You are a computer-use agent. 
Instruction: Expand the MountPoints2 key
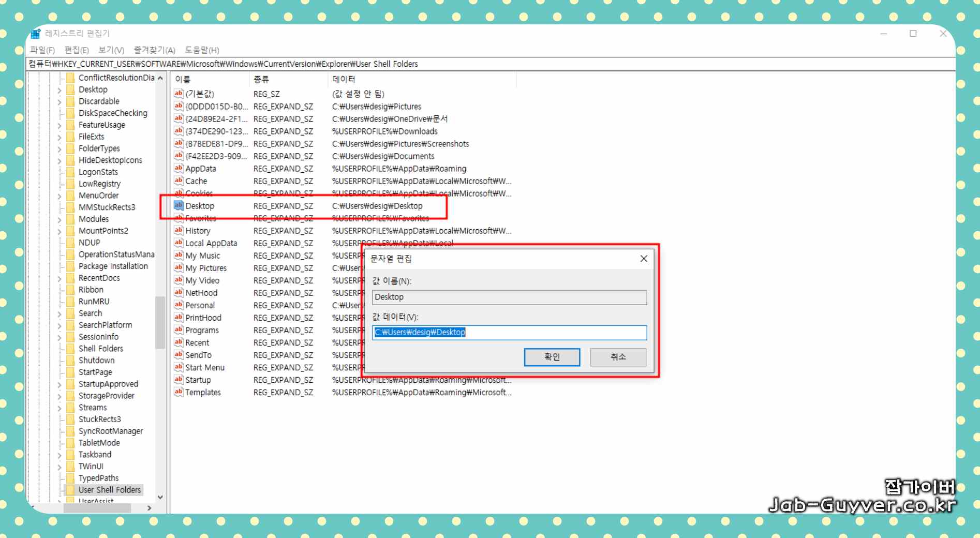(x=59, y=231)
